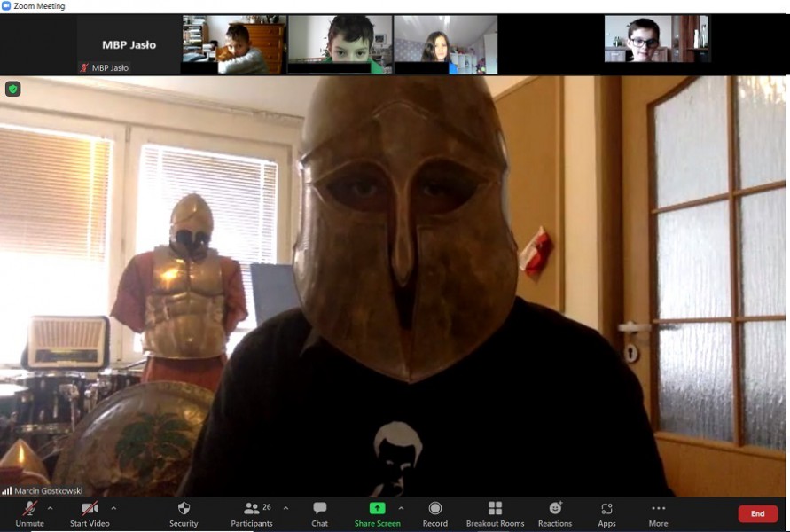
Task: Open Breakout Rooms
Action: [496, 514]
